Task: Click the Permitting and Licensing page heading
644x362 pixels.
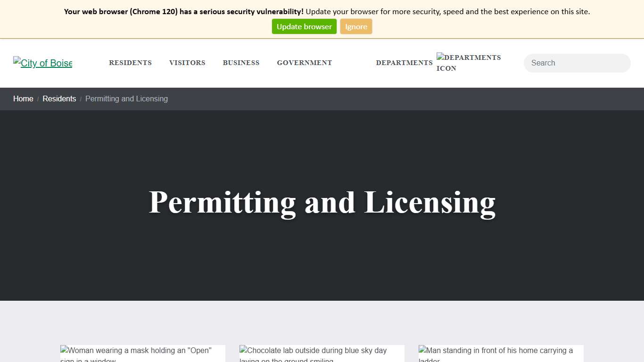Action: [x=322, y=203]
